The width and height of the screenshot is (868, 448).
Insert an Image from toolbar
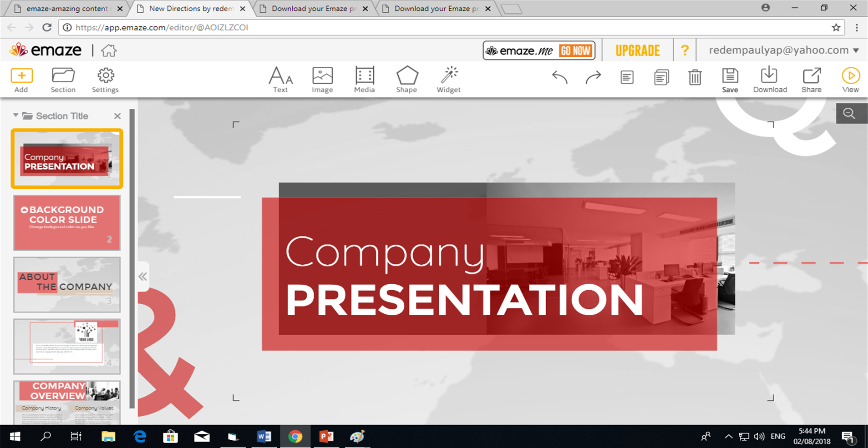322,80
